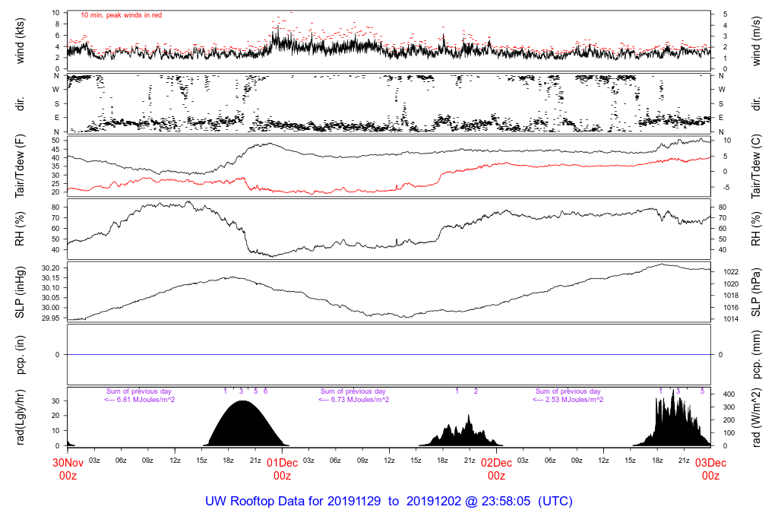Select the 'wind (kts)' axis label

tap(20, 41)
